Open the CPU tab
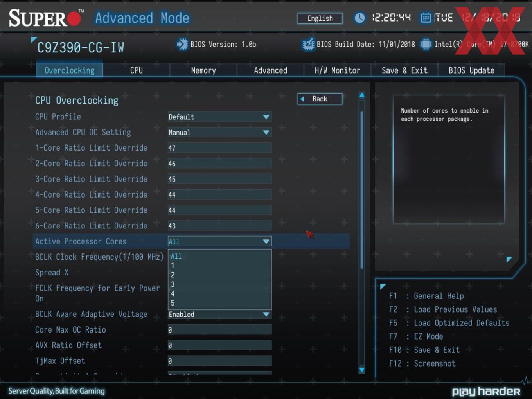 (x=137, y=70)
